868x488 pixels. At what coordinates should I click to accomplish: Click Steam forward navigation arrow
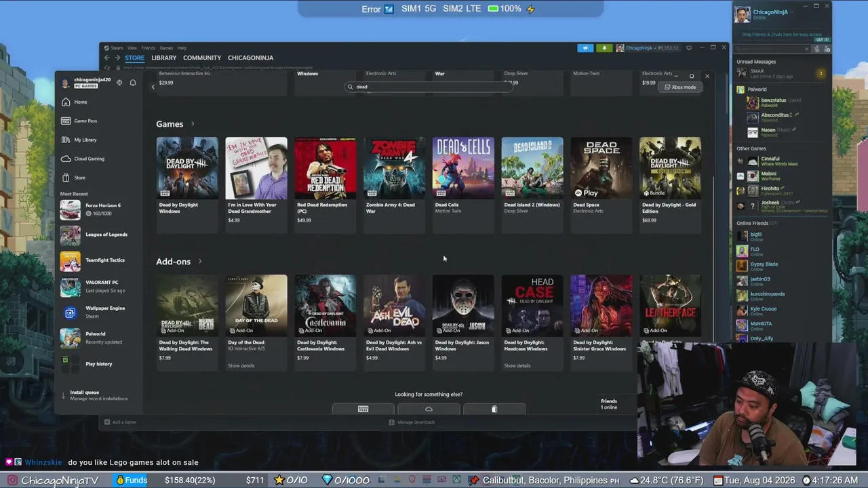click(117, 58)
